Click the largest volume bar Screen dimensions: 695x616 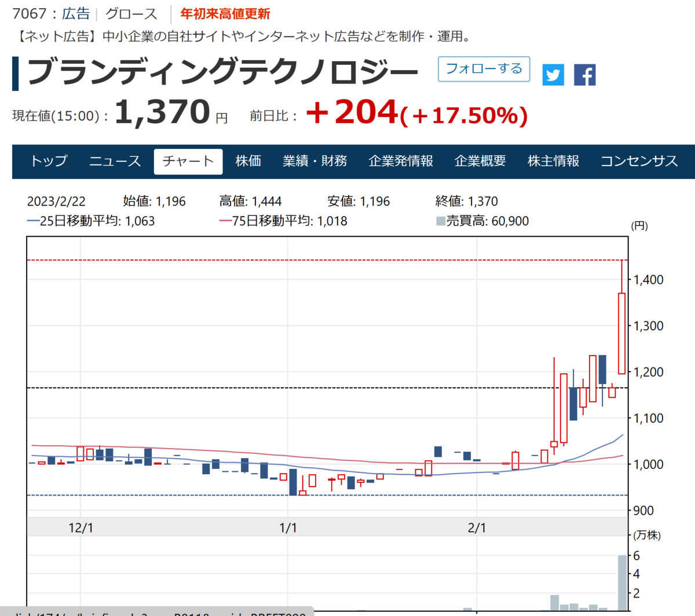click(x=622, y=583)
